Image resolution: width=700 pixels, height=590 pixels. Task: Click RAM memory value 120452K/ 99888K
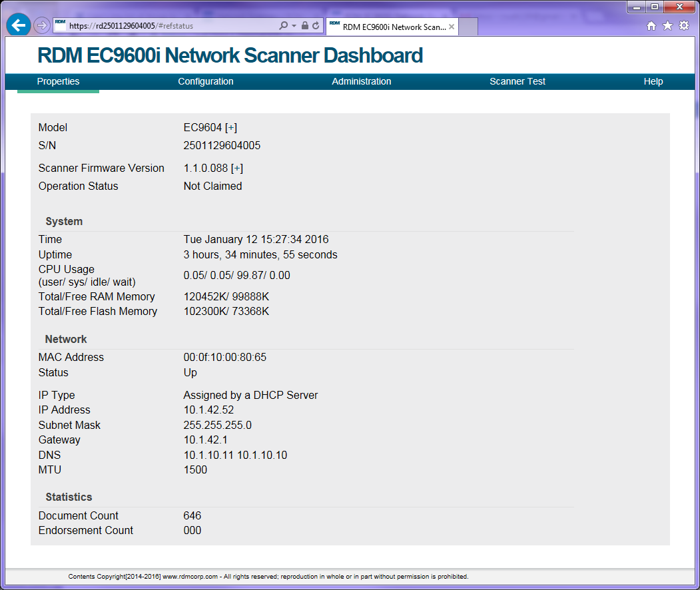(226, 297)
